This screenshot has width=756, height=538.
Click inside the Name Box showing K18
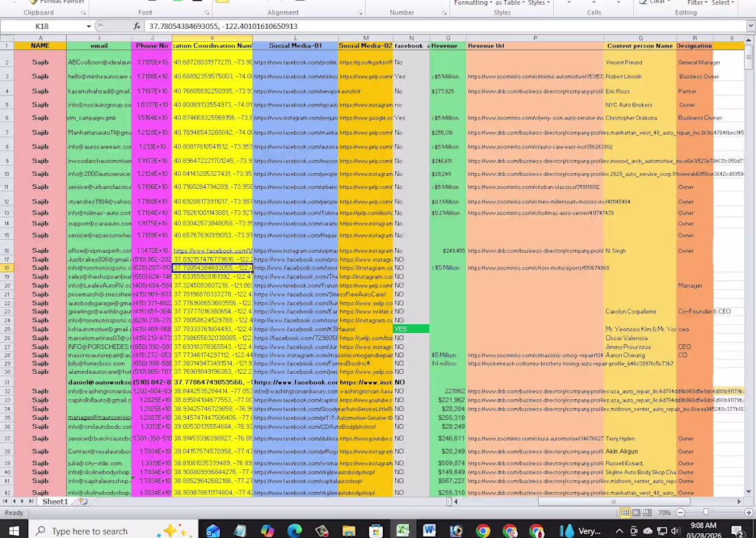tap(41, 27)
